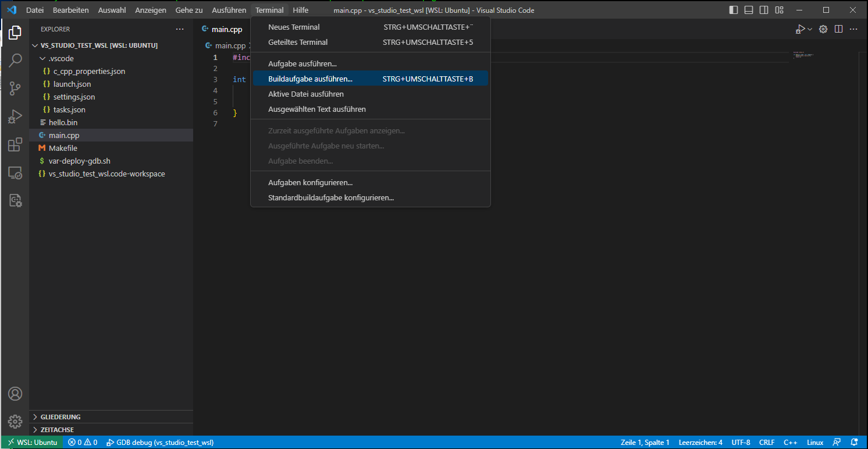Open tasks.json in the explorer
The width and height of the screenshot is (868, 449).
(69, 109)
